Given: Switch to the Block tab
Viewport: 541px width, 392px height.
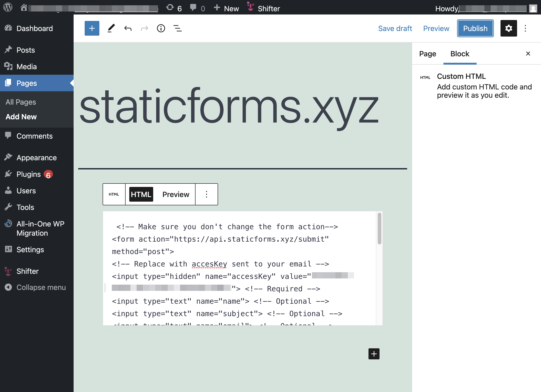Looking at the screenshot, I should 460,54.
